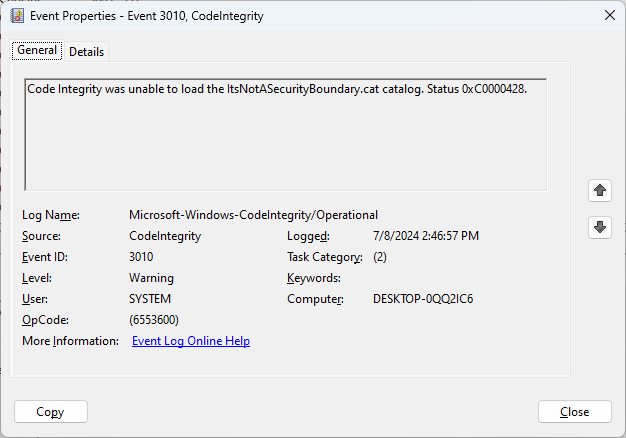Switch to the Details tab
This screenshot has width=626, height=438.
[x=86, y=52]
